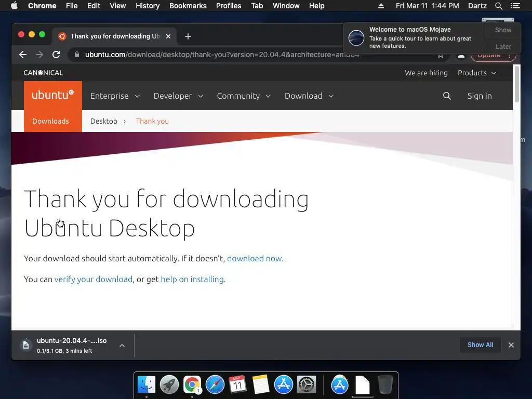The image size is (532, 399).
Task: Open the Help menu
Action: [x=316, y=6]
